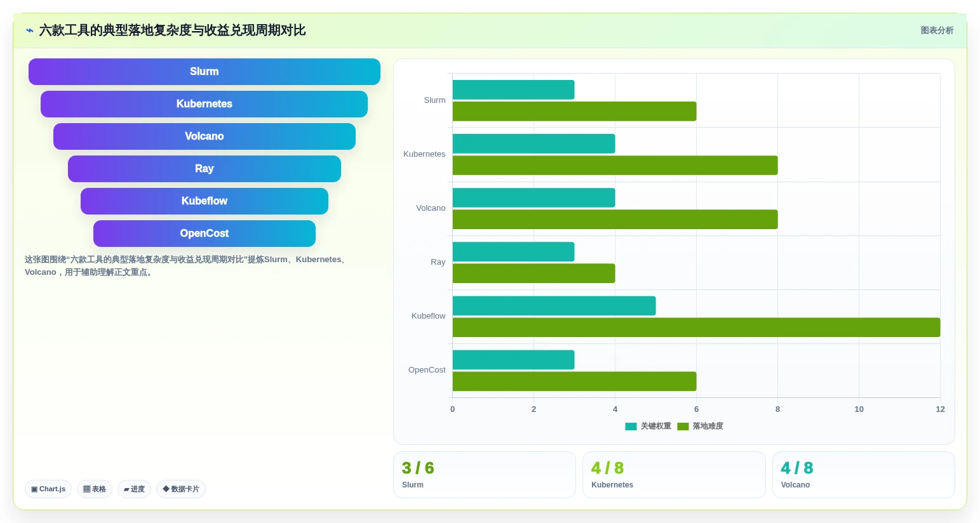The height and width of the screenshot is (523, 980).
Task: Click OpenCost's green 落地难度 bar
Action: [574, 381]
